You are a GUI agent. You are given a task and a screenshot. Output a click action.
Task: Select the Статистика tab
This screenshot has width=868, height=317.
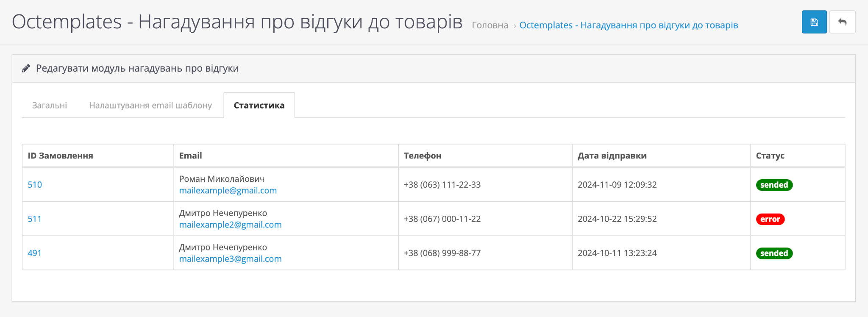coord(259,106)
